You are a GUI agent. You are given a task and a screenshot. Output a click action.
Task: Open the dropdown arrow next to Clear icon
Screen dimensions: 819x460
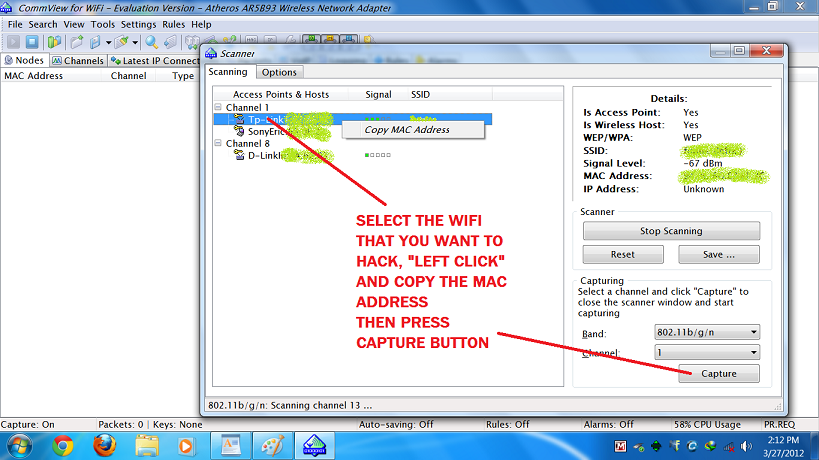tap(135, 42)
